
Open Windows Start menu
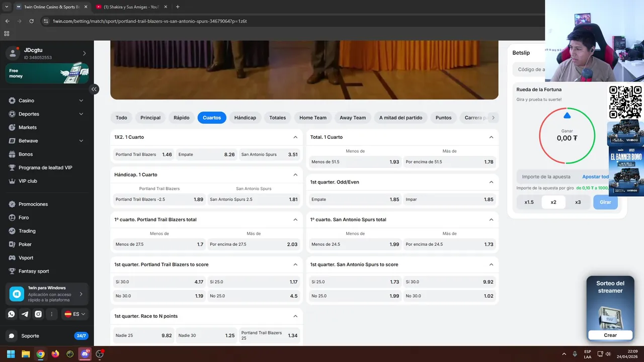point(11,354)
